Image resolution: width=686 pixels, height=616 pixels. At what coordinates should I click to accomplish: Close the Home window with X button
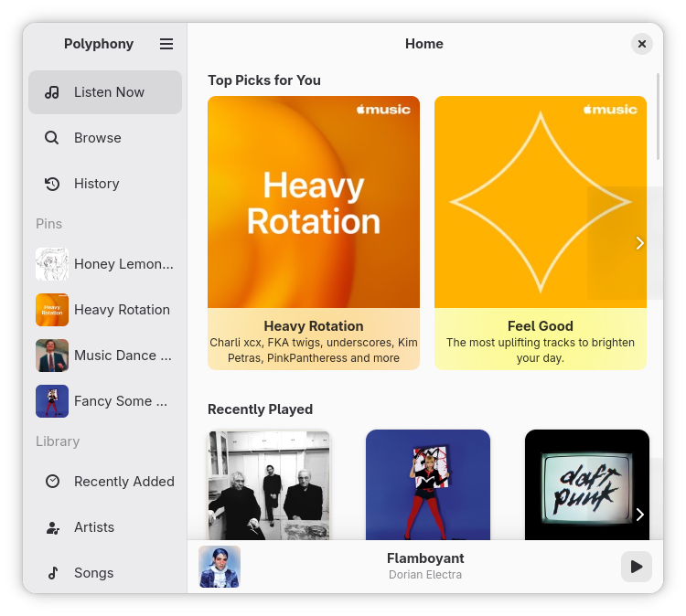[642, 44]
